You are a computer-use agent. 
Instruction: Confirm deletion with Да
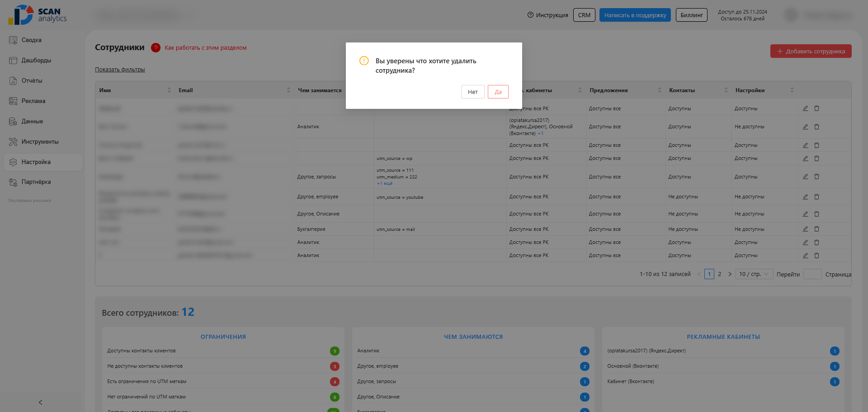498,92
